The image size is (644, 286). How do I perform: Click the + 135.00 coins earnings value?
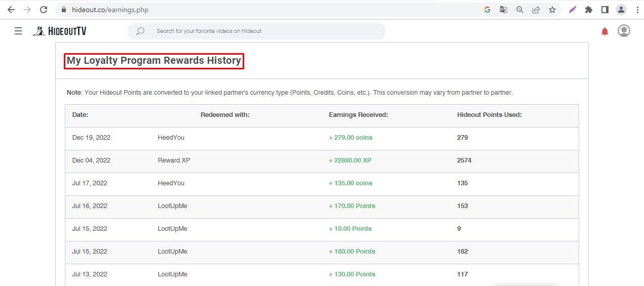[351, 183]
